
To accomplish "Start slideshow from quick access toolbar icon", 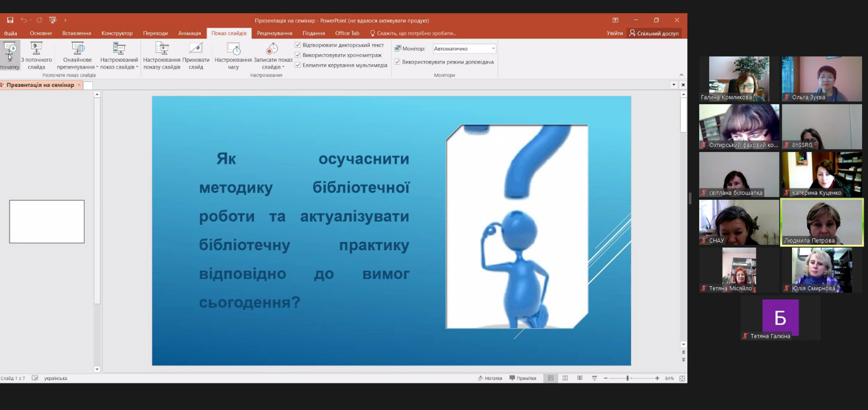I will click(53, 20).
